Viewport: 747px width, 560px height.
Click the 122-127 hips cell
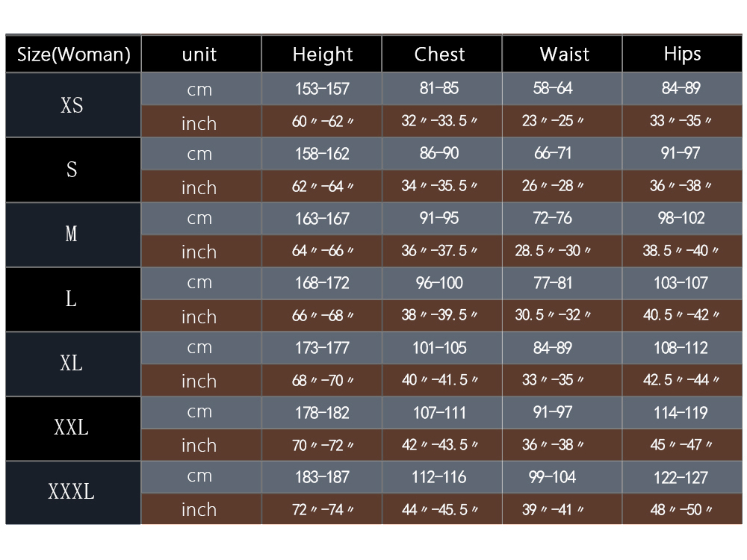tap(681, 477)
